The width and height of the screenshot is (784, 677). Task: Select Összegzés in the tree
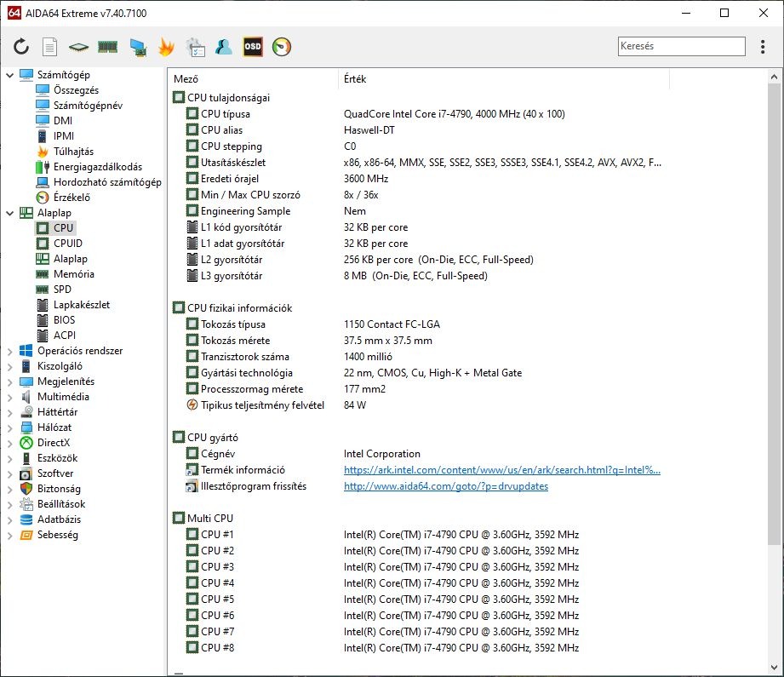click(76, 90)
